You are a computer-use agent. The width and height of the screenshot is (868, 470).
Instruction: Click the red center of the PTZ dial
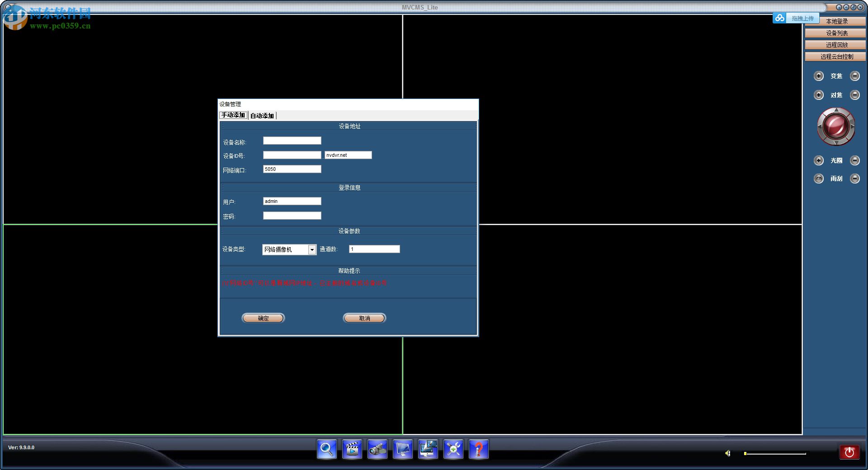[x=836, y=127]
